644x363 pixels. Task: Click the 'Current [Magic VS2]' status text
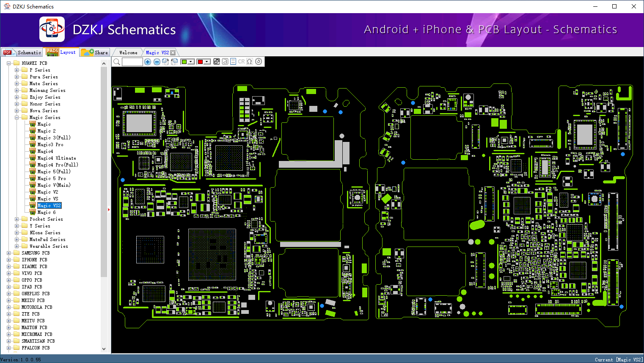click(619, 360)
